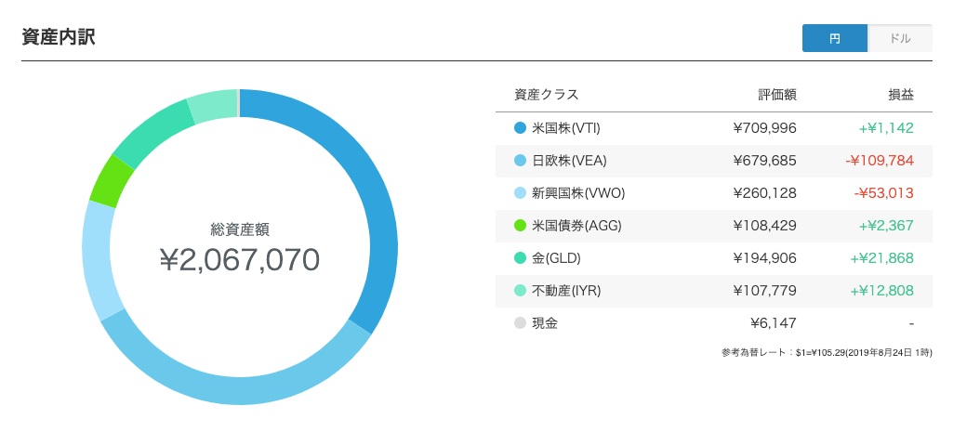Click the 現金 gray legend dot

[x=520, y=323]
